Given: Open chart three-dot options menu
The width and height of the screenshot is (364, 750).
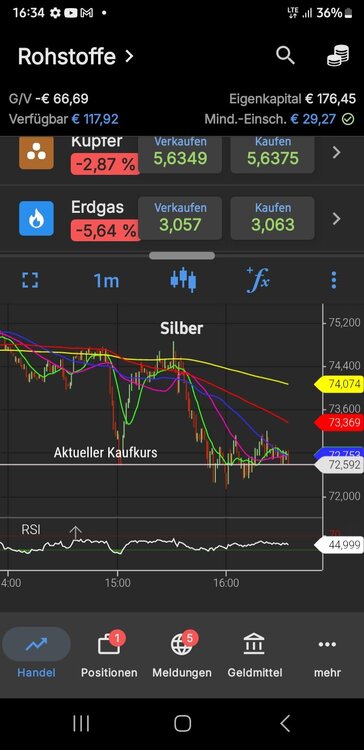Looking at the screenshot, I should (x=334, y=280).
